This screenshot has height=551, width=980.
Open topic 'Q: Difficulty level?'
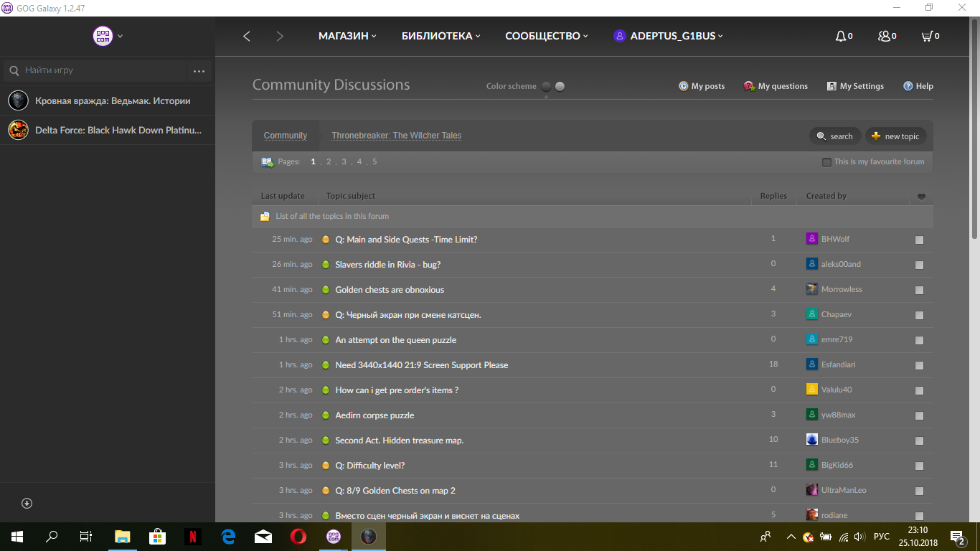[370, 466]
